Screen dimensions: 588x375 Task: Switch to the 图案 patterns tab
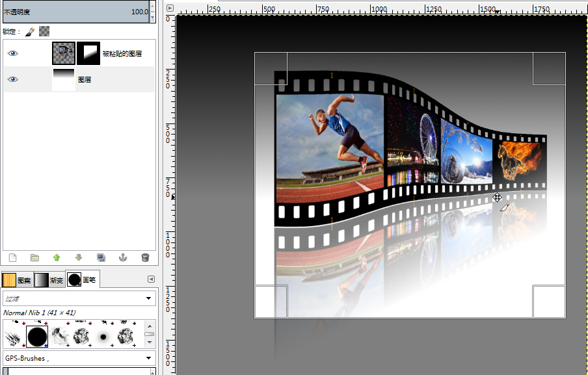point(17,280)
